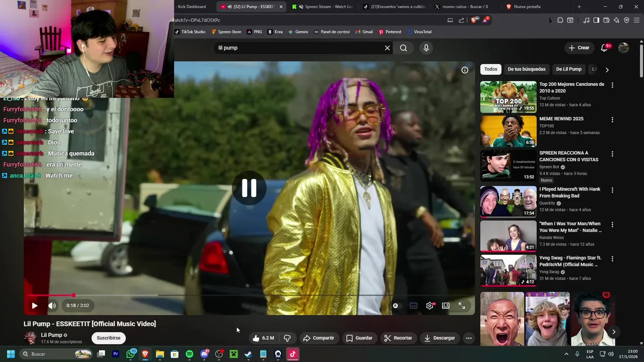Open the Windows Start menu
644x362 pixels.
[11, 354]
